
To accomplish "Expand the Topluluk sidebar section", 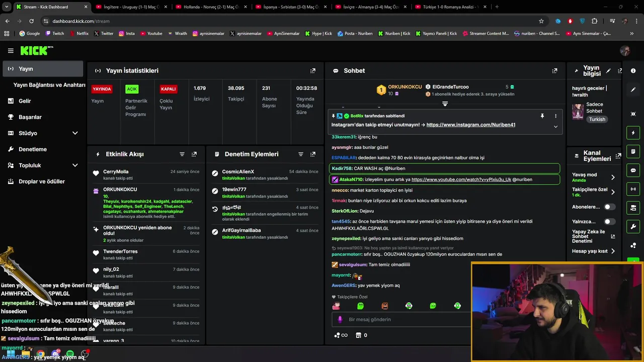I will (x=75, y=165).
